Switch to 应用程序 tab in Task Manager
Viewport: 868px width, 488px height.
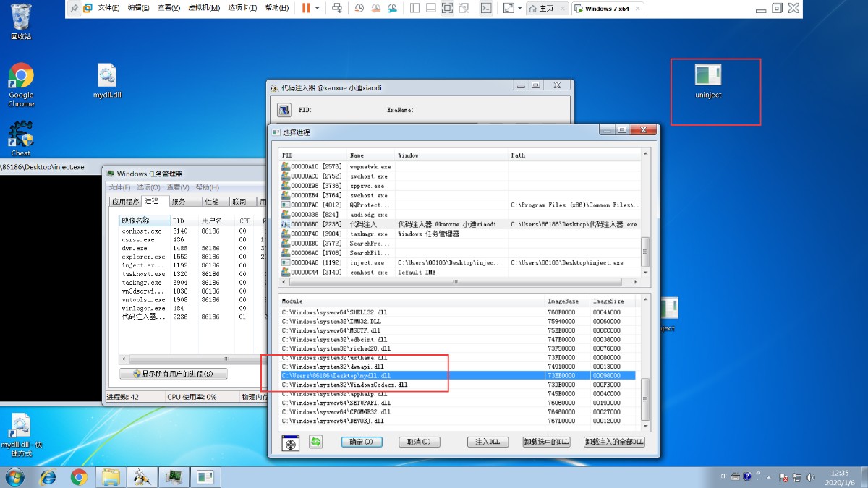point(124,202)
